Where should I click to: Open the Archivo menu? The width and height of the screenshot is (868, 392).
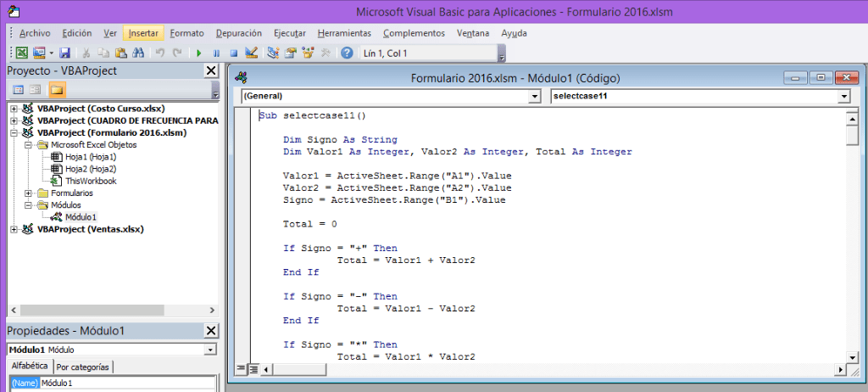click(x=35, y=33)
